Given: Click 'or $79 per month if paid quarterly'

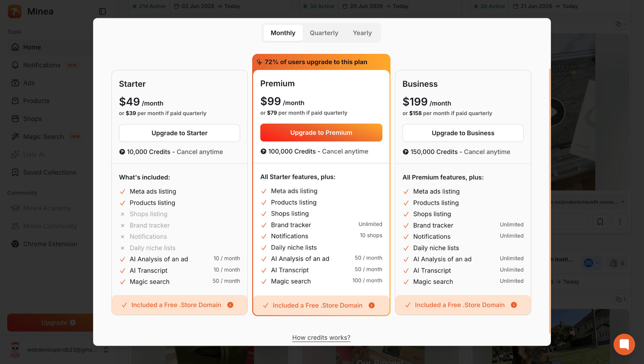Looking at the screenshot, I should click(x=304, y=113).
